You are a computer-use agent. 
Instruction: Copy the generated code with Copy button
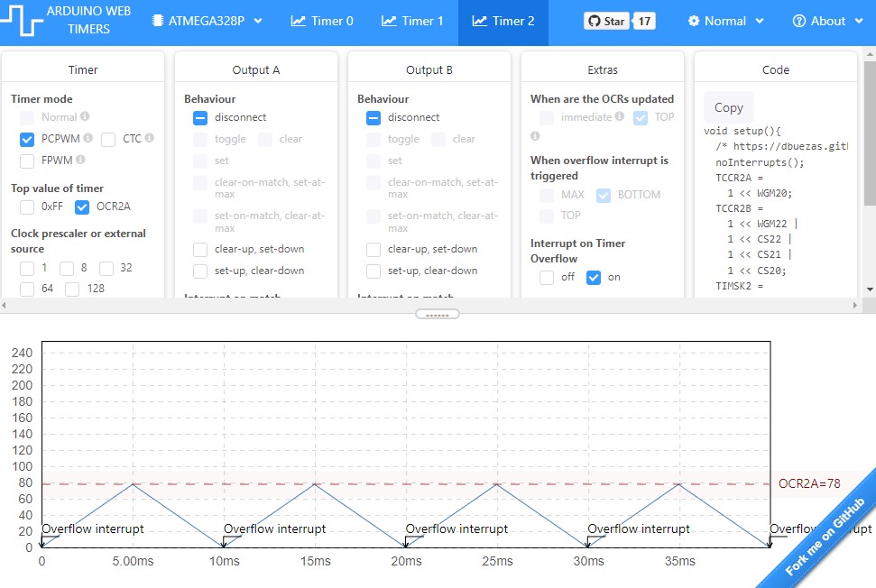pos(729,107)
